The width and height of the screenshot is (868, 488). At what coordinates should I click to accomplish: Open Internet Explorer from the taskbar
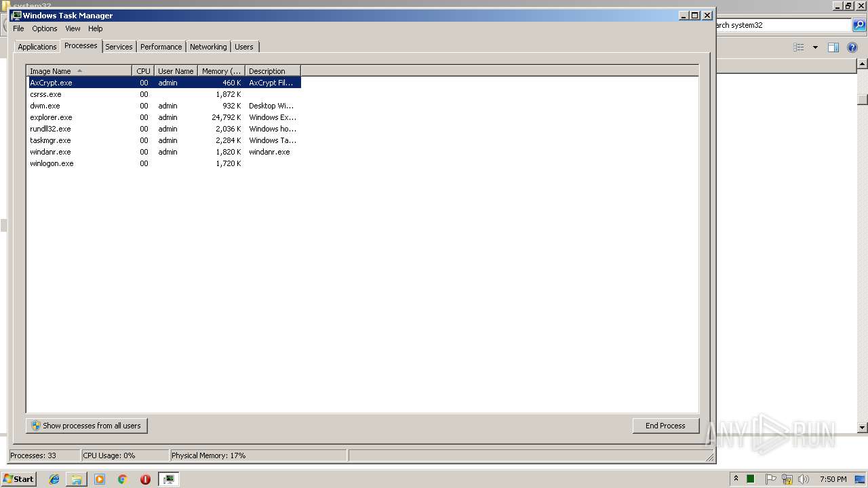point(54,479)
